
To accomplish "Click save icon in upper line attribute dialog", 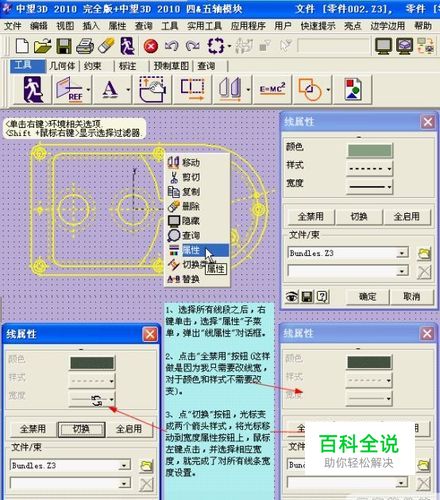I will (x=307, y=296).
